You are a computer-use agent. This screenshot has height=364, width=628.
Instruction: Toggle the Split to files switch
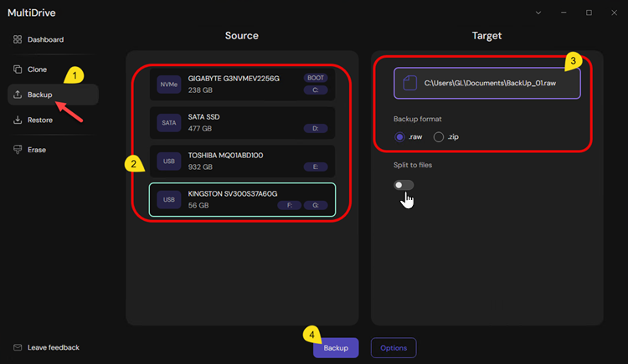click(x=404, y=185)
